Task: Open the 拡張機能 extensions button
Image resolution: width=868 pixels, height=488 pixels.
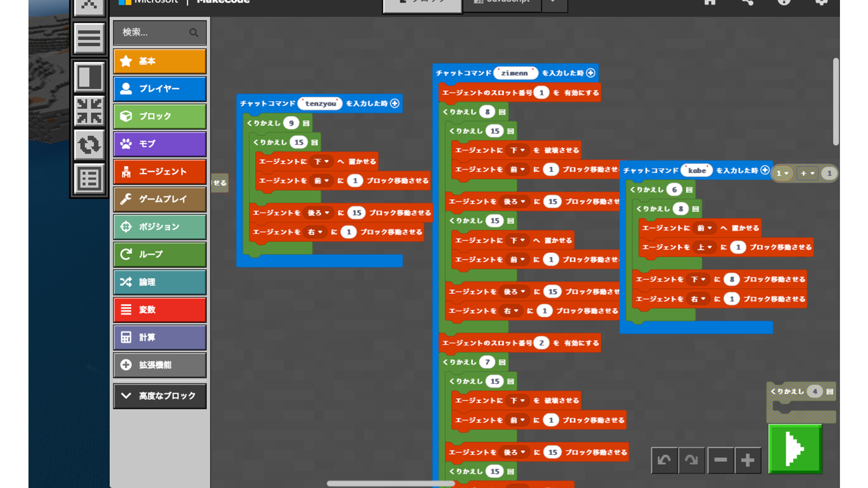Action: [160, 365]
